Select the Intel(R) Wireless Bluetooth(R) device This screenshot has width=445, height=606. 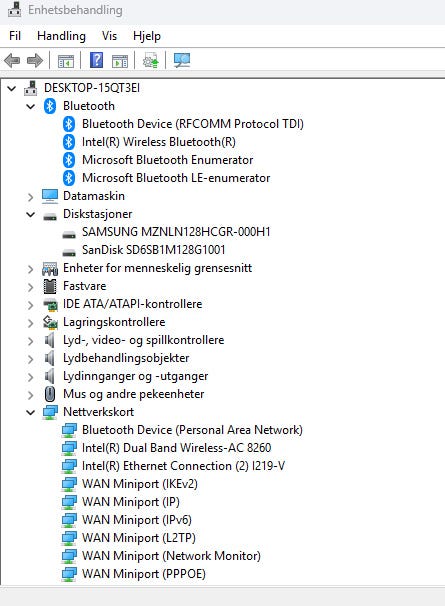159,142
